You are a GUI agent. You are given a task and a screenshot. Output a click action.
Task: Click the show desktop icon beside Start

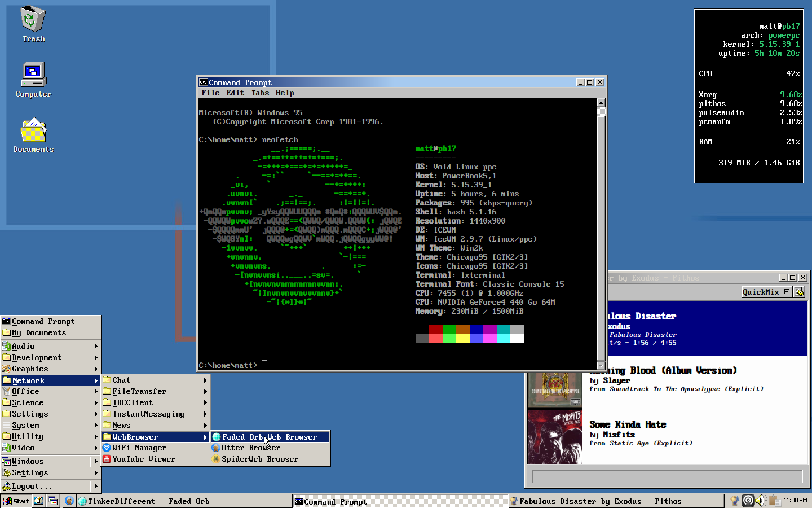click(x=39, y=501)
